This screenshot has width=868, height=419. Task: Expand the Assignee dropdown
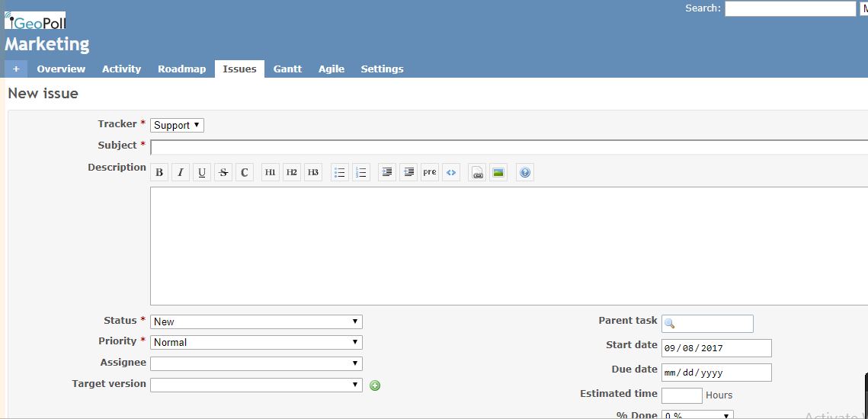256,363
